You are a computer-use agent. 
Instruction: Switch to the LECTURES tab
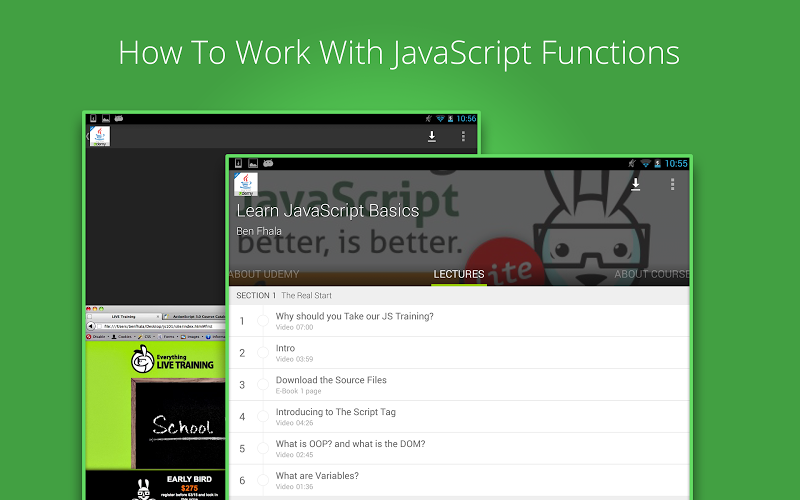459,274
